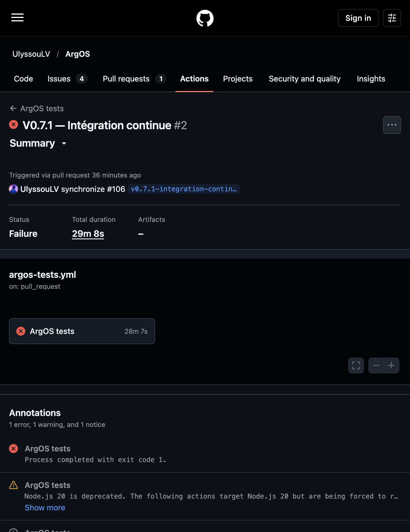
Task: Zoom in the workflow graph
Action: (391, 365)
